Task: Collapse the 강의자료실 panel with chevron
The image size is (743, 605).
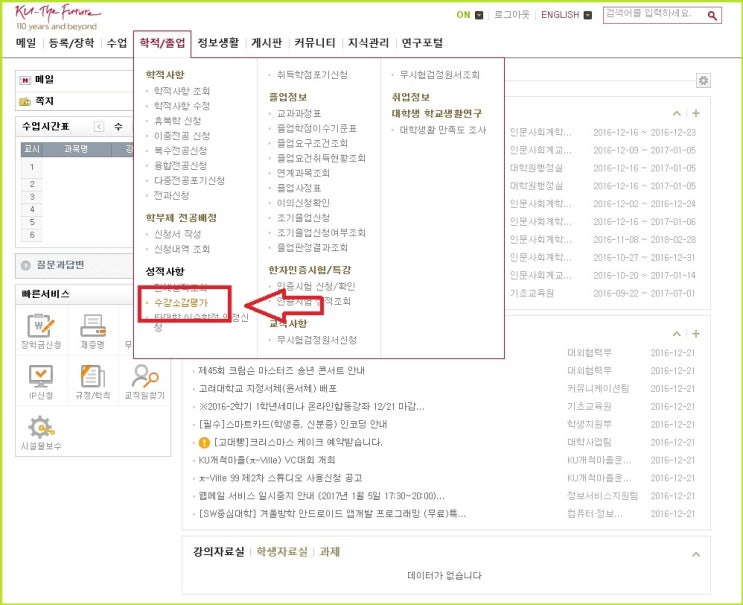Action: (x=696, y=554)
